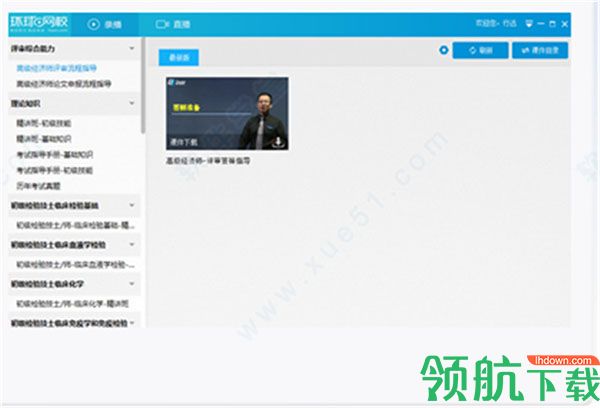This screenshot has height=408, width=600.
Task: Click the 初级检验技士临床血液学检验 header
Action: pyautogui.click(x=74, y=245)
